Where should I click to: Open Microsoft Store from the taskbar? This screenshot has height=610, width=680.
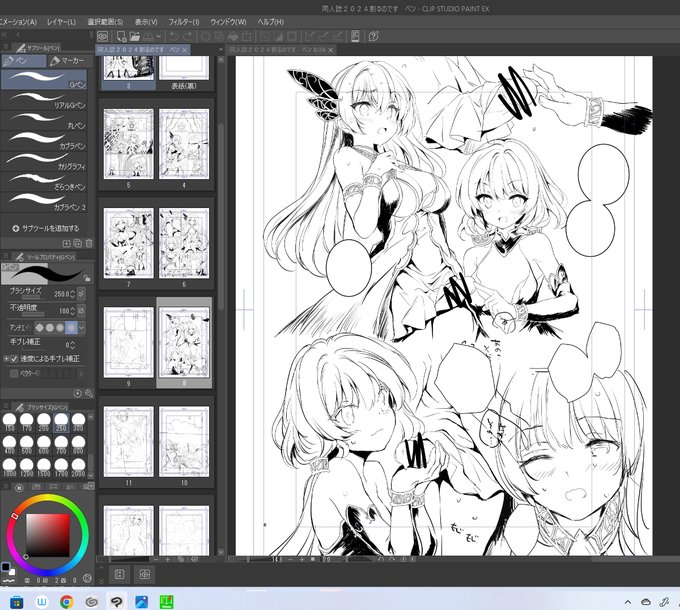click(16, 601)
